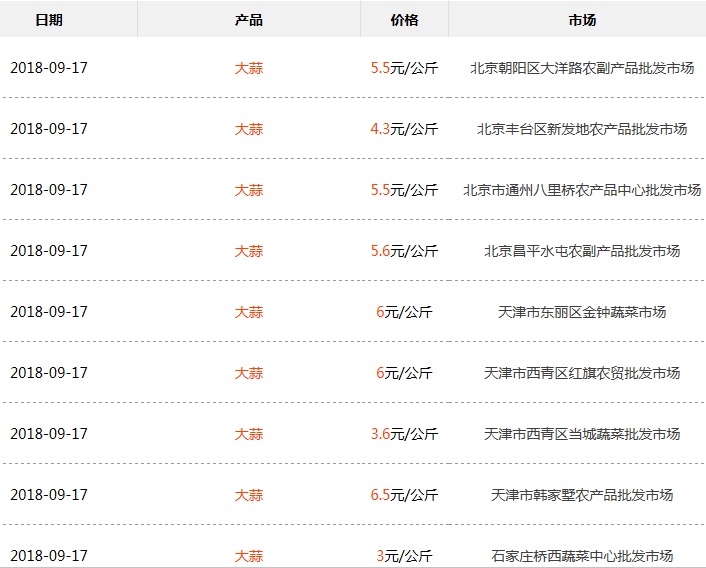Screen dimensions: 706x568
Task: Select the 6.5元/公斤 price cell
Action: 404,495
